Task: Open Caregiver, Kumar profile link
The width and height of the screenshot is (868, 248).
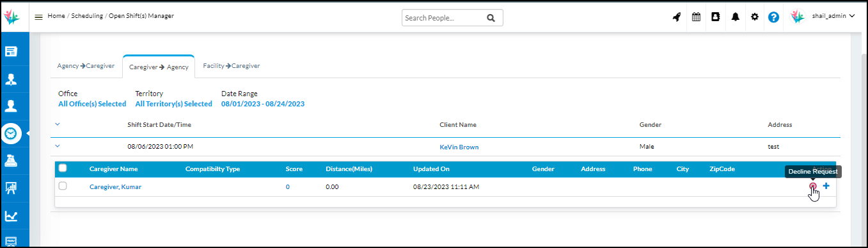Action: (x=115, y=187)
